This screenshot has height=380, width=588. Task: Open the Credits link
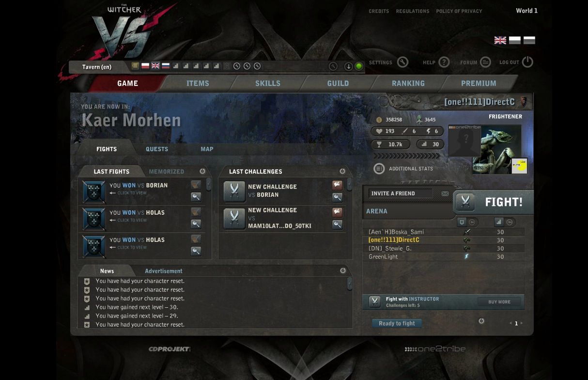pyautogui.click(x=379, y=11)
